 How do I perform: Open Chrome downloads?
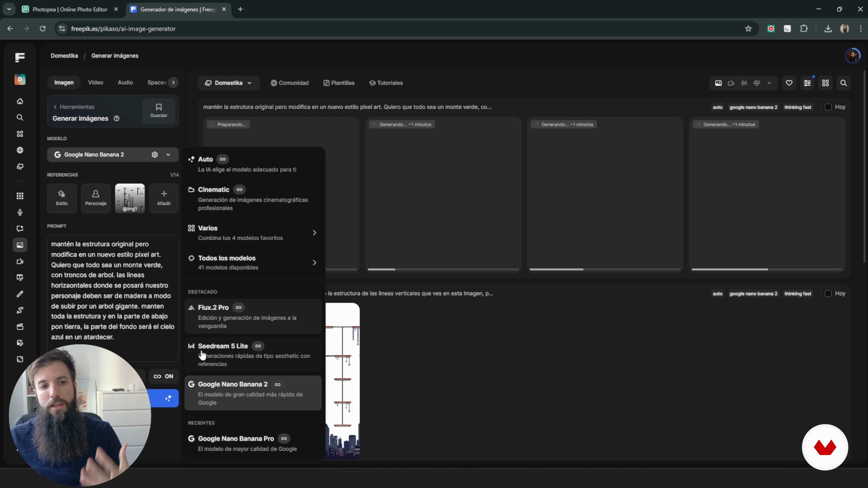click(828, 29)
